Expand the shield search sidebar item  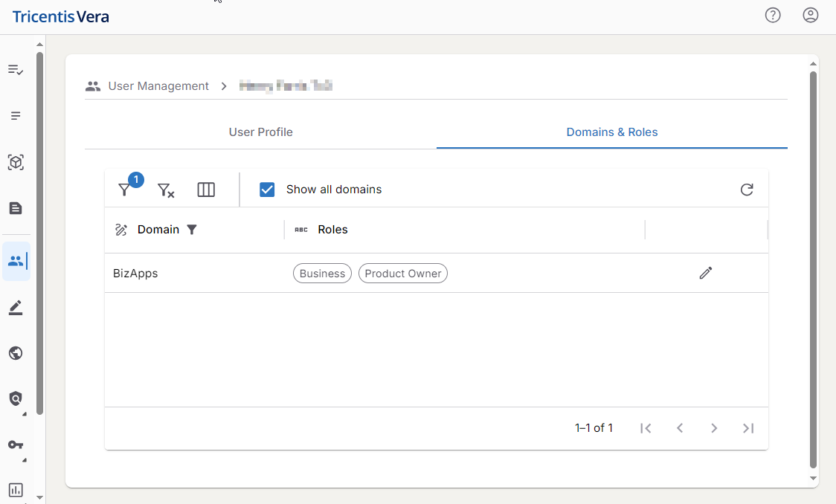pos(16,399)
